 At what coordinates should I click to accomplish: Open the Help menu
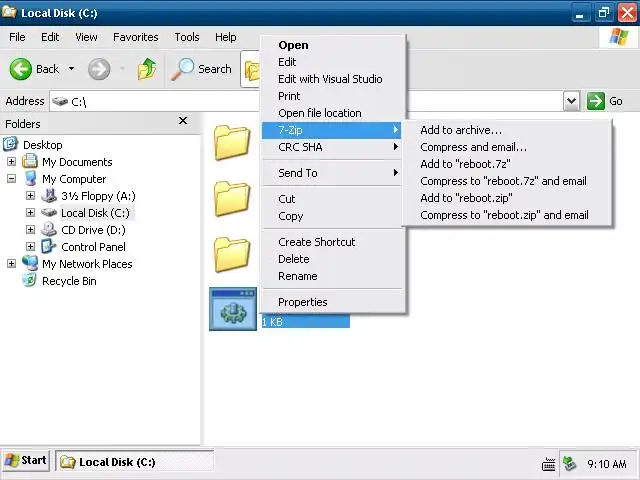click(x=225, y=37)
